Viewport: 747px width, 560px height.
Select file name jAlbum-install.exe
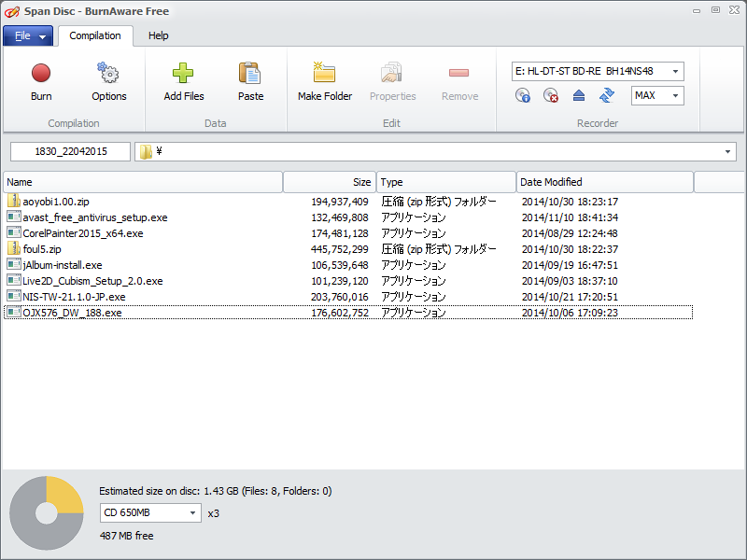pyautogui.click(x=63, y=265)
